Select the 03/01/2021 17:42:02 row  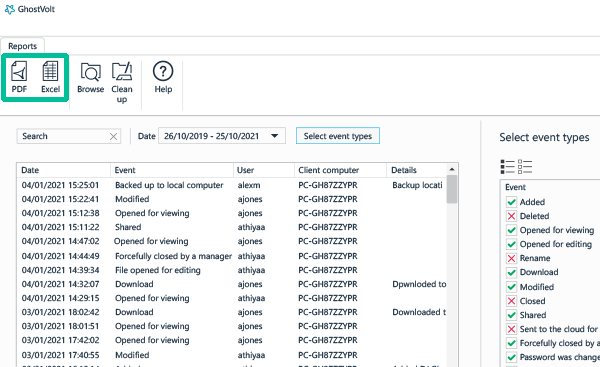point(232,340)
